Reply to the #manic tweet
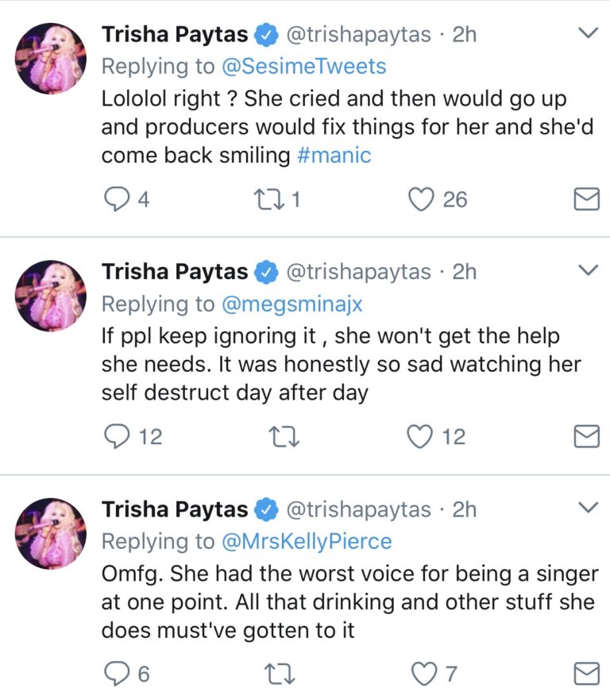 click(117, 199)
